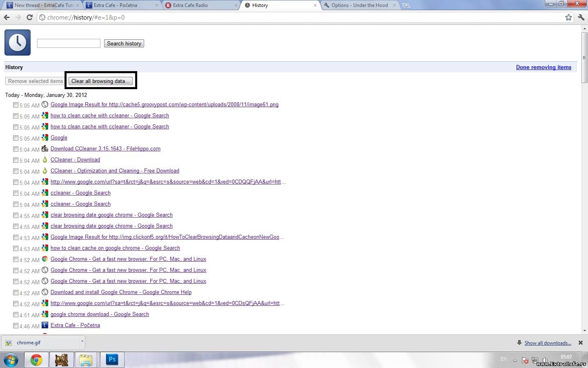Click the Done removing items link

[543, 67]
